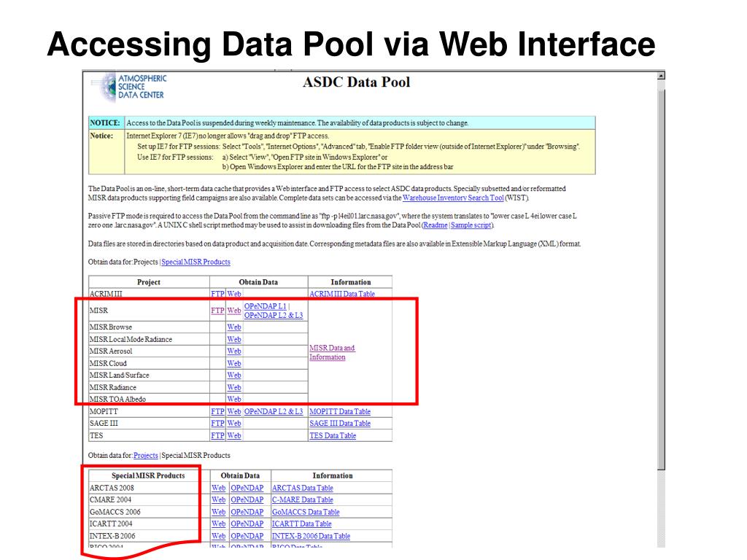Open FTP link for ACRIM III
This screenshot has width=747, height=560.
click(217, 294)
